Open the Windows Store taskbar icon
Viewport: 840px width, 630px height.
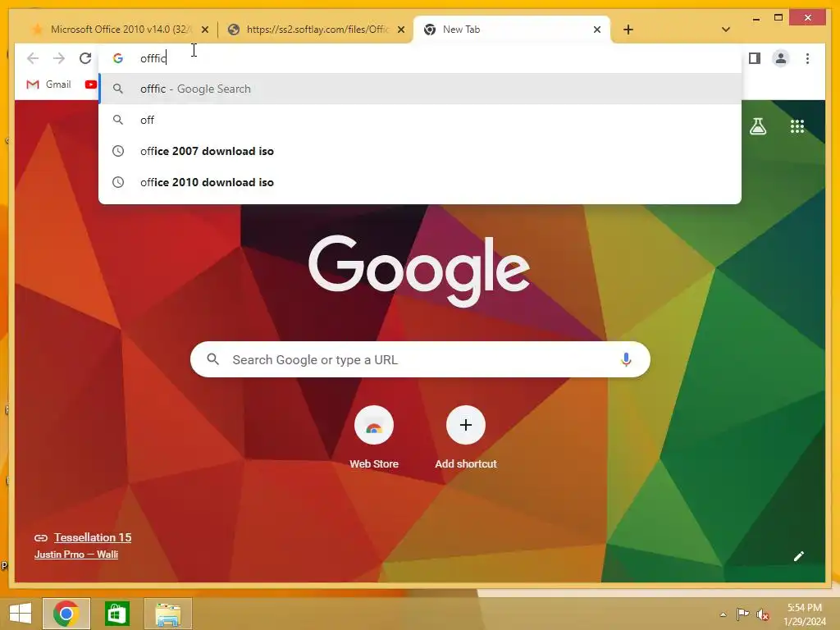[116, 614]
